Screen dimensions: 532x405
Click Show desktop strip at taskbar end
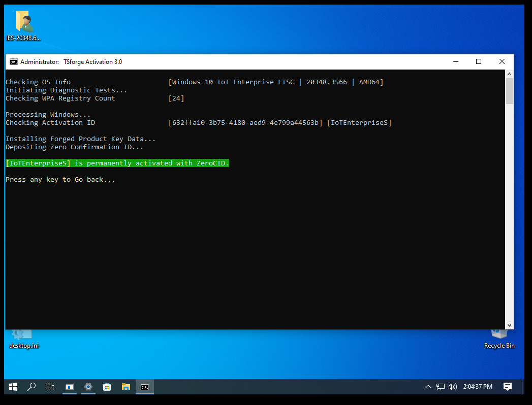(523, 387)
